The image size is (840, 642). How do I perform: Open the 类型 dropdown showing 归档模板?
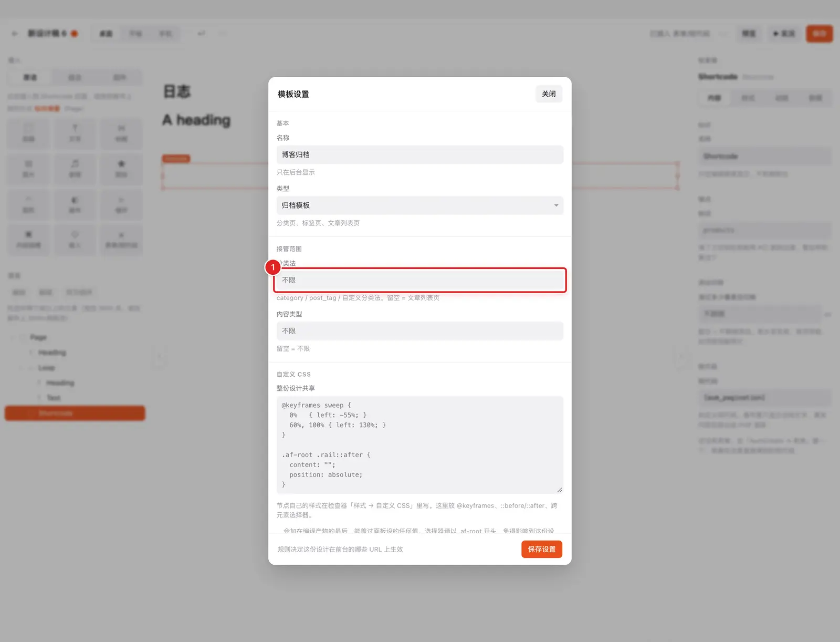[x=420, y=205]
